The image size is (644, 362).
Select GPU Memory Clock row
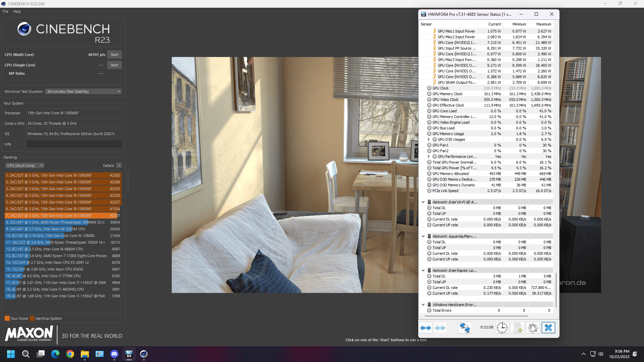[486, 94]
